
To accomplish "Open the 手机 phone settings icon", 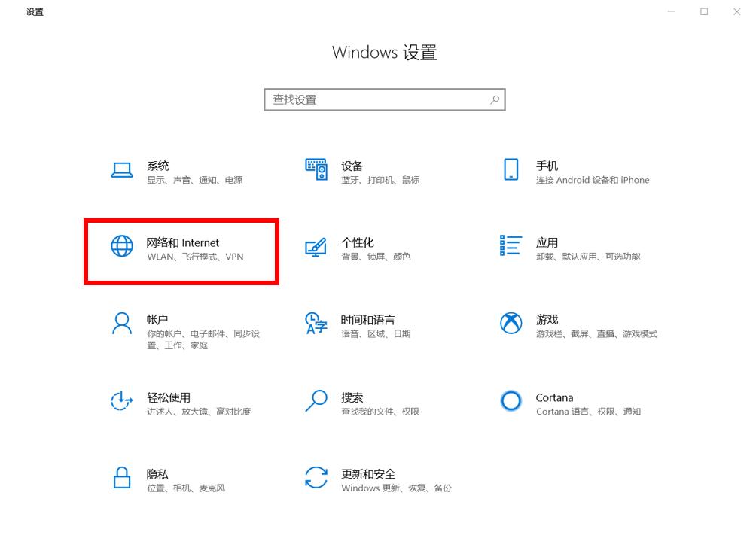I will tap(511, 170).
